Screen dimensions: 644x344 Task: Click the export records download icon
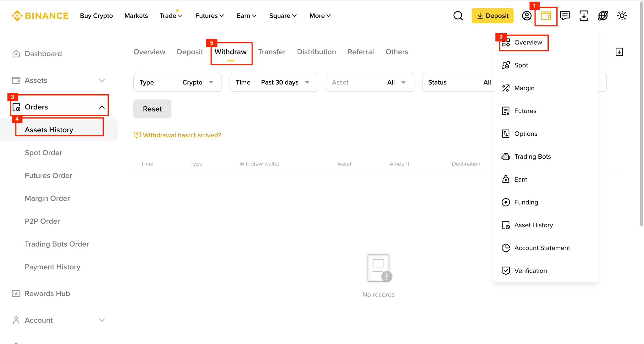[x=619, y=52]
